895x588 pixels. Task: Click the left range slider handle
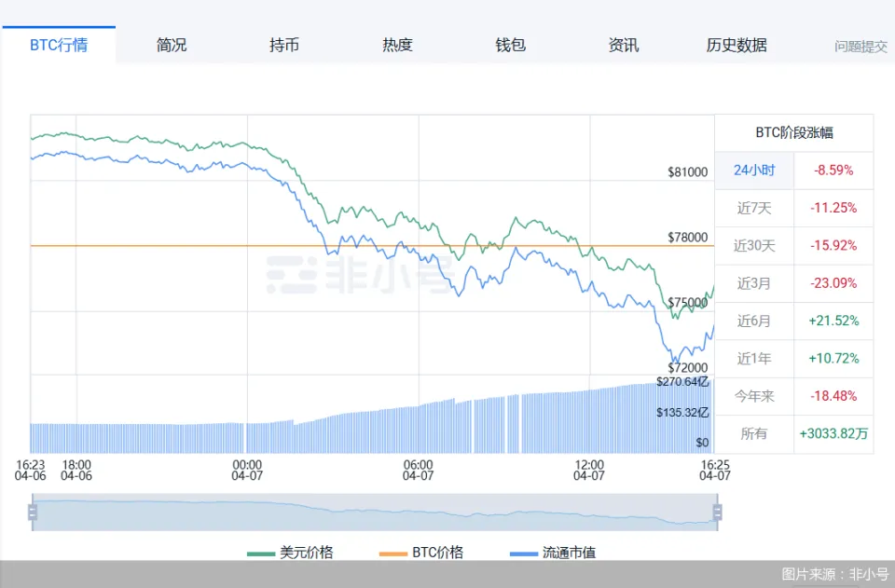[33, 513]
